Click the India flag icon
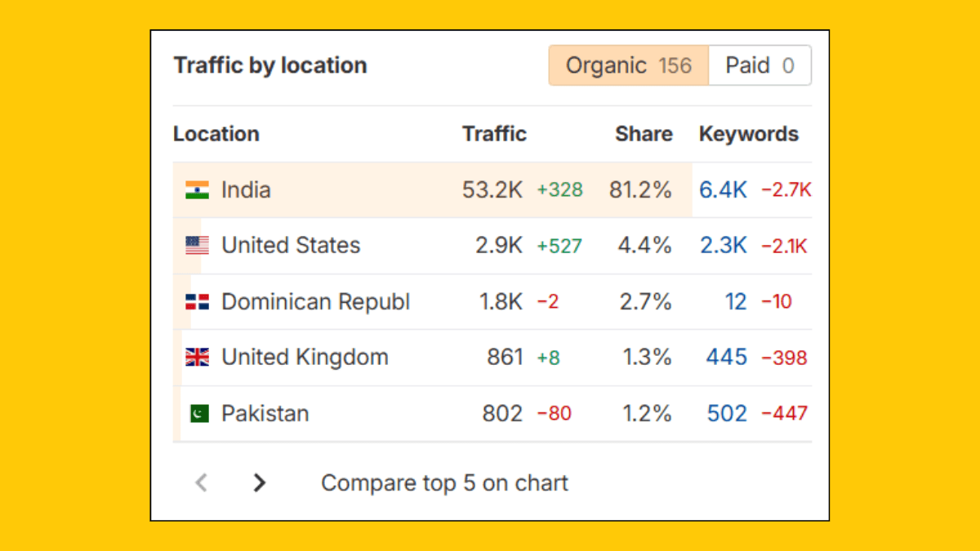 (198, 189)
